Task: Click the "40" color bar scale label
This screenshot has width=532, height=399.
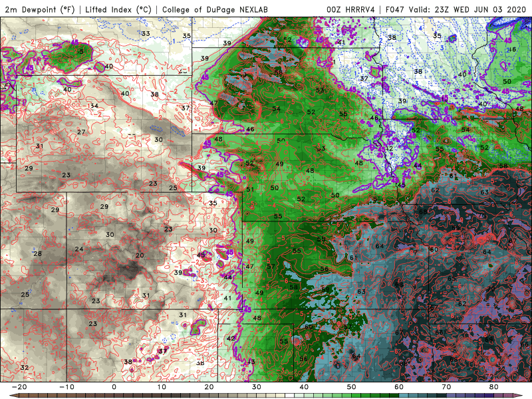Action: pyautogui.click(x=304, y=387)
